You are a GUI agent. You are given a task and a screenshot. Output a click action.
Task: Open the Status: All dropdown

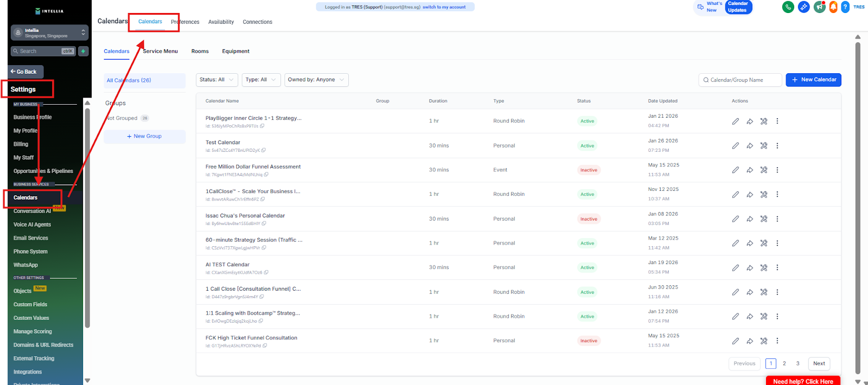pos(216,80)
